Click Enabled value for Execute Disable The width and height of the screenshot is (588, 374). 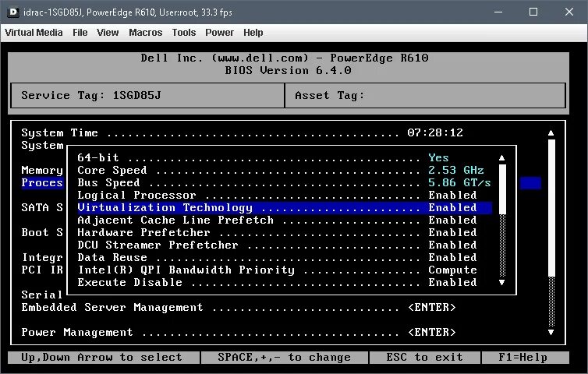pos(452,282)
